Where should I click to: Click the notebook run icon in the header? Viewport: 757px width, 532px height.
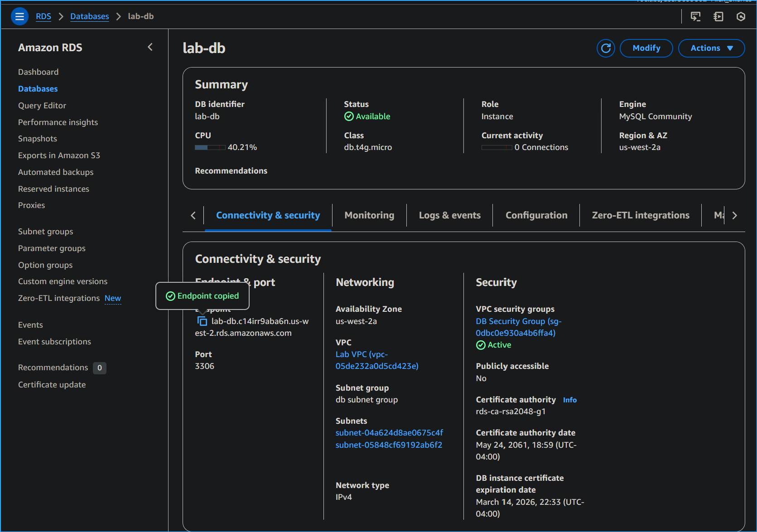[x=718, y=16]
